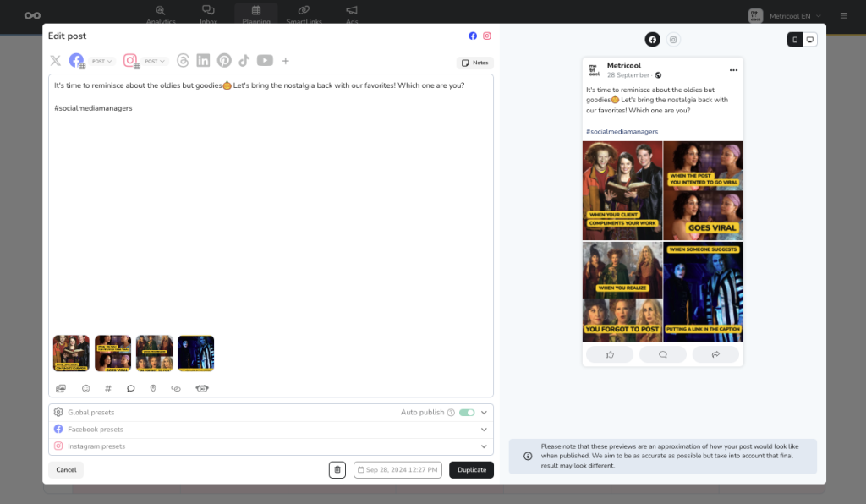The height and width of the screenshot is (504, 866).
Task: Open the hamburger menu in top bar
Action: [x=843, y=15]
